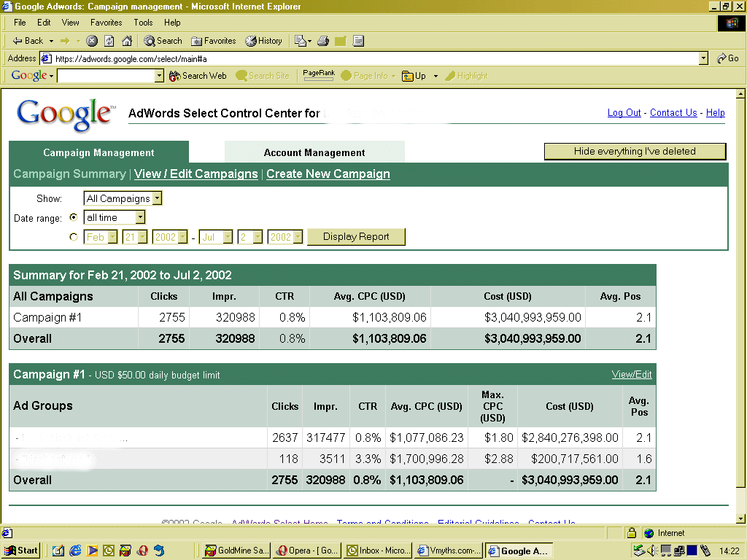Launch Internet Explorer from Quick Launch

75,551
